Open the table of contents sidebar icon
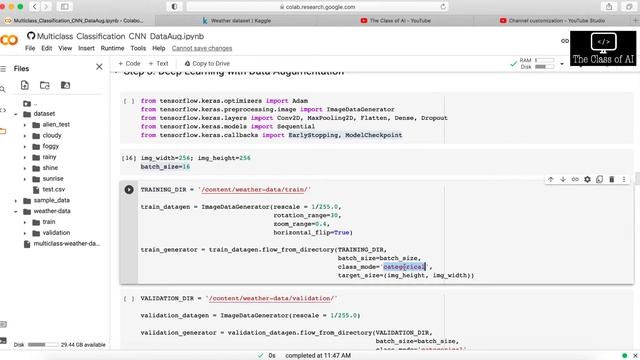 click(x=3, y=69)
